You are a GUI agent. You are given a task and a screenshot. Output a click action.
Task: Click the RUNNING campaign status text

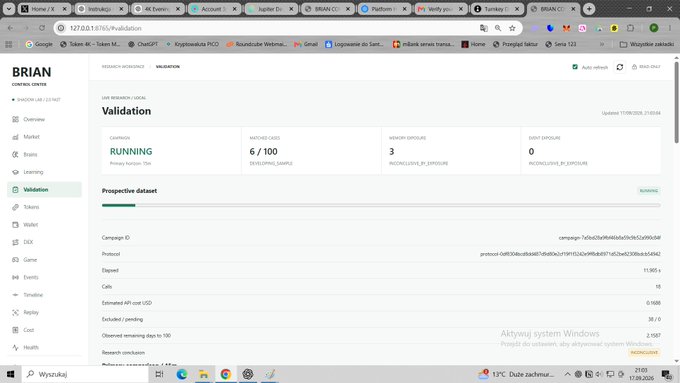[x=131, y=151]
